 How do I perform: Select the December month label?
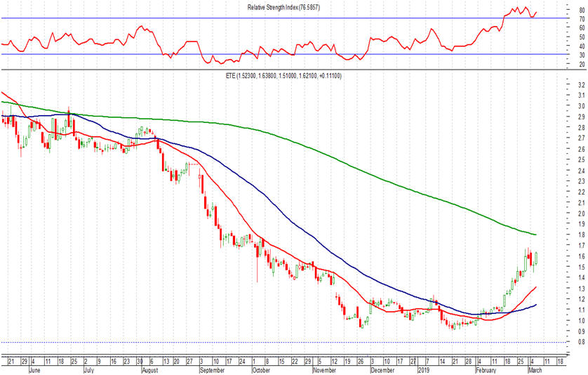382,370
